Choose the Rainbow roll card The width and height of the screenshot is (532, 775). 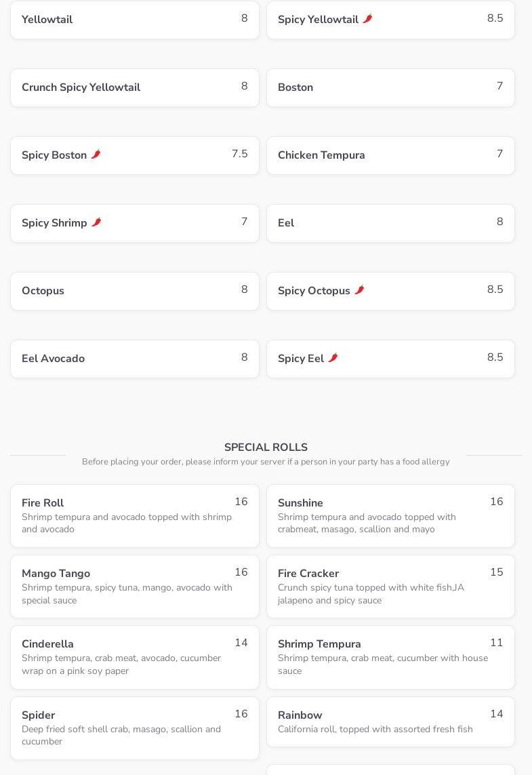point(390,721)
